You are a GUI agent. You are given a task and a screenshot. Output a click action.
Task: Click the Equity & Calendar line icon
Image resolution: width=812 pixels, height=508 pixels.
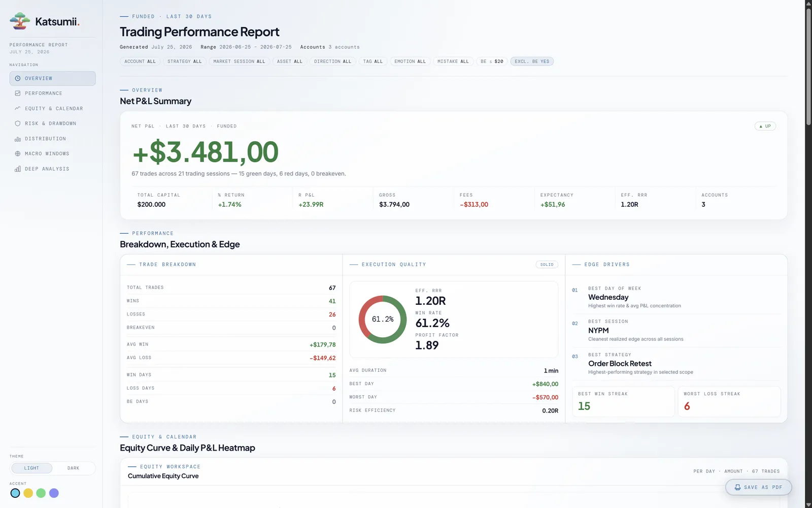tap(18, 108)
